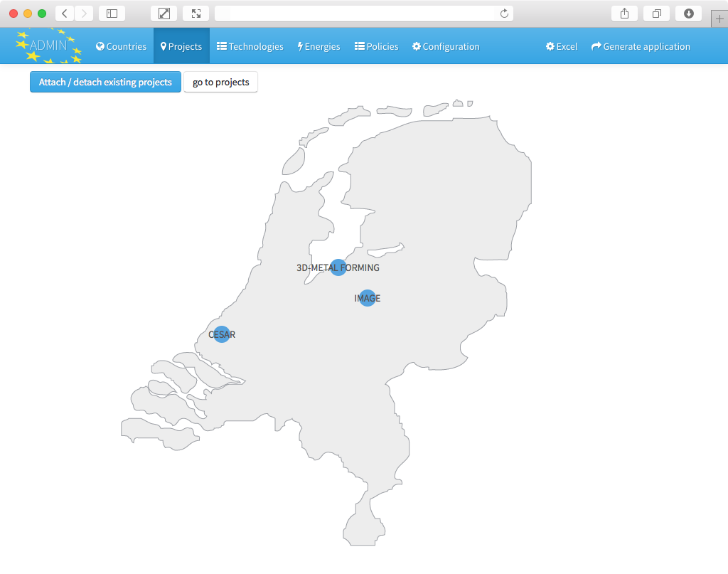Click the browser forward arrow
Image resolution: width=728 pixels, height=574 pixels.
(x=84, y=14)
